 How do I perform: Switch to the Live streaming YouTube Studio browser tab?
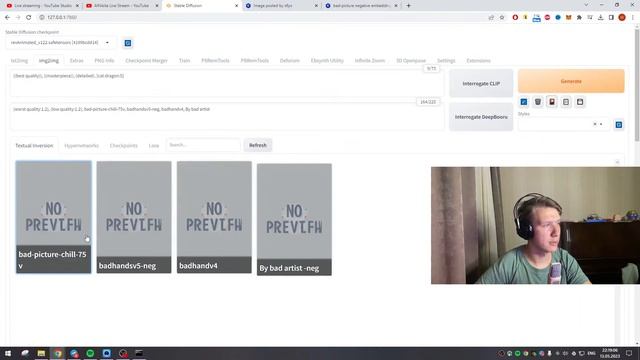coord(42,6)
